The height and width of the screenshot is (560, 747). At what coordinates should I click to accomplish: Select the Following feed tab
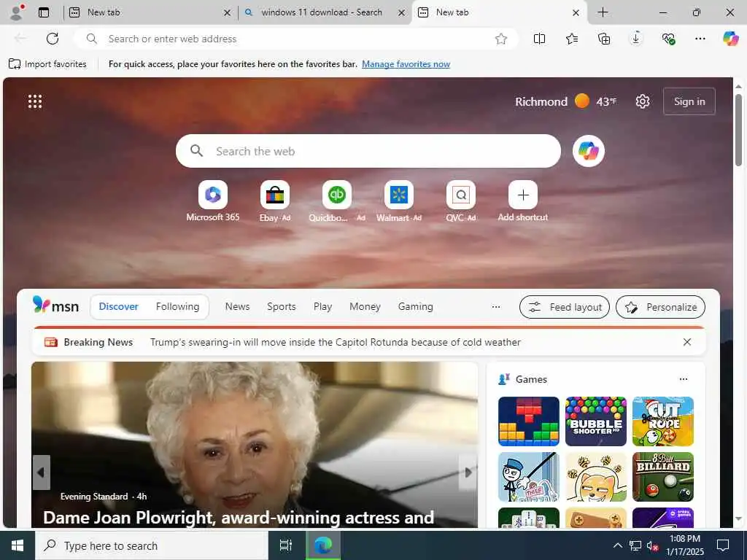pyautogui.click(x=178, y=307)
